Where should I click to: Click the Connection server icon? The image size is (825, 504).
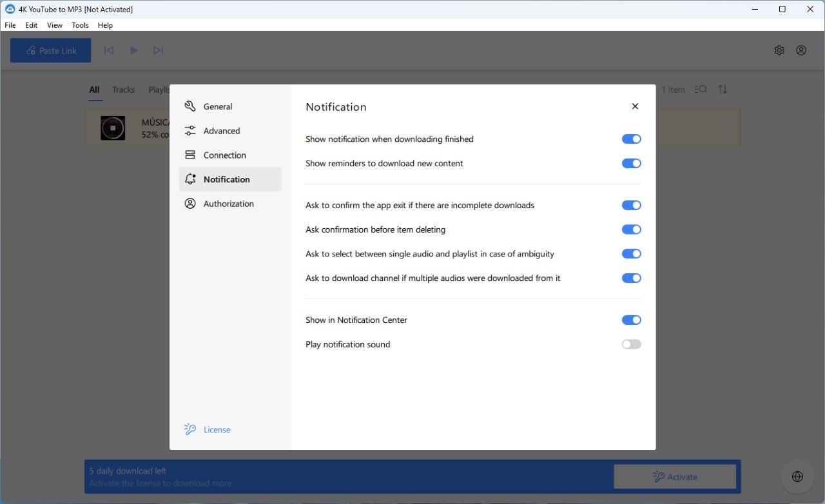(x=190, y=155)
